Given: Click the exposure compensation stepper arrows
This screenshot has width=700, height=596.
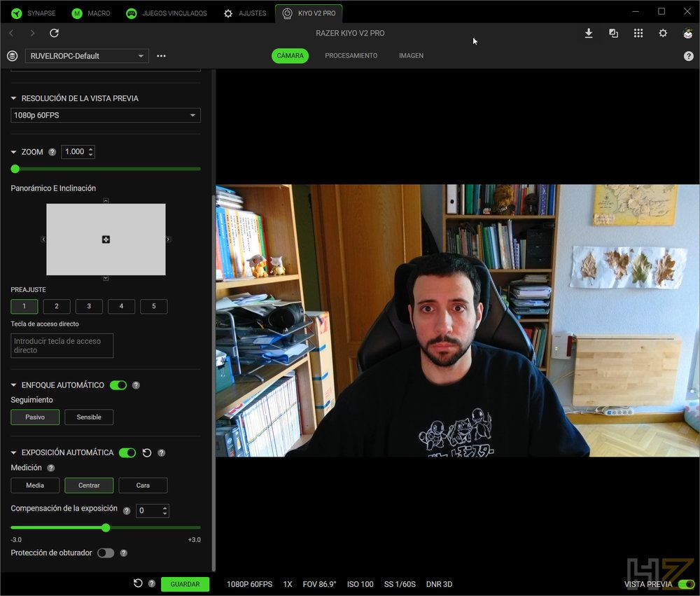Looking at the screenshot, I should 165,511.
